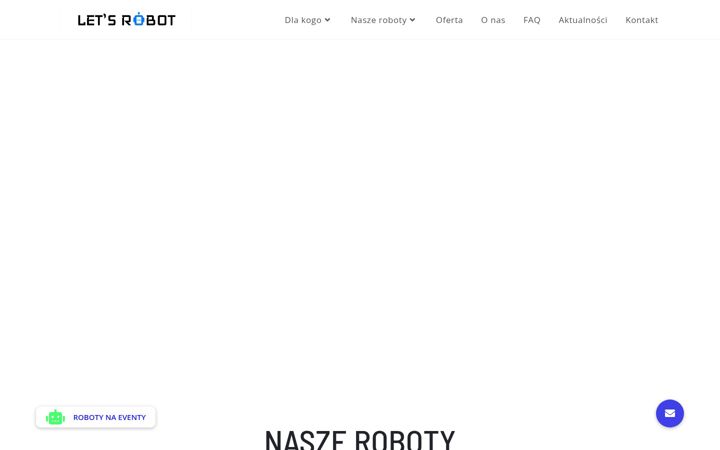The image size is (720, 450).
Task: Open the O nas page
Action: (x=493, y=20)
